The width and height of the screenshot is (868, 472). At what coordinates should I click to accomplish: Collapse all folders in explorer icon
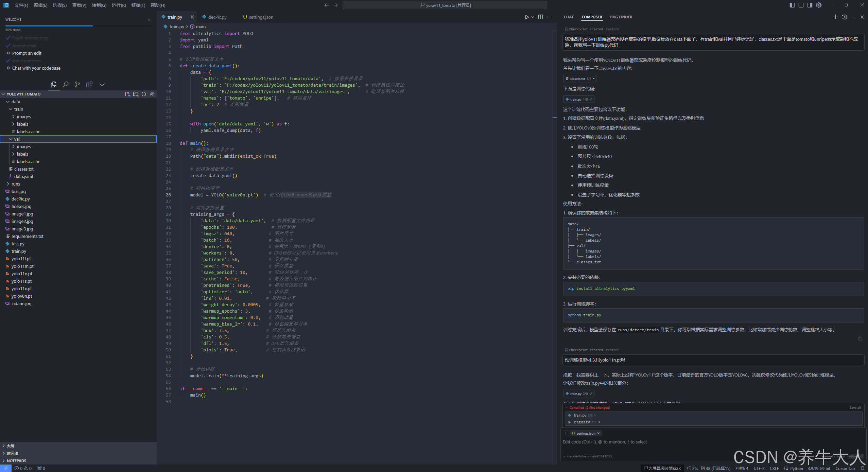coord(152,94)
